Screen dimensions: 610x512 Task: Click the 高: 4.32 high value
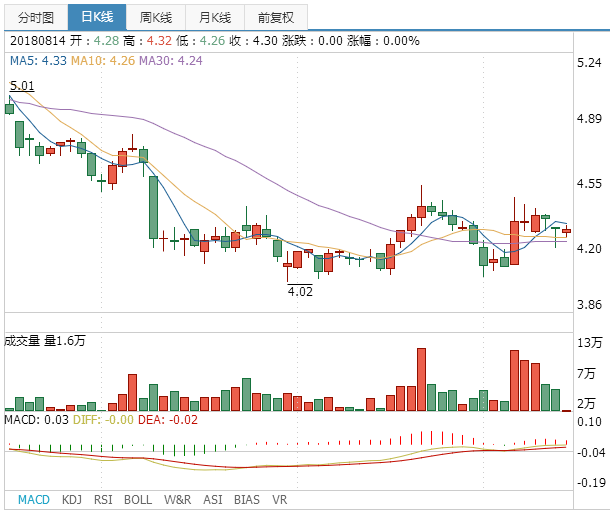147,40
